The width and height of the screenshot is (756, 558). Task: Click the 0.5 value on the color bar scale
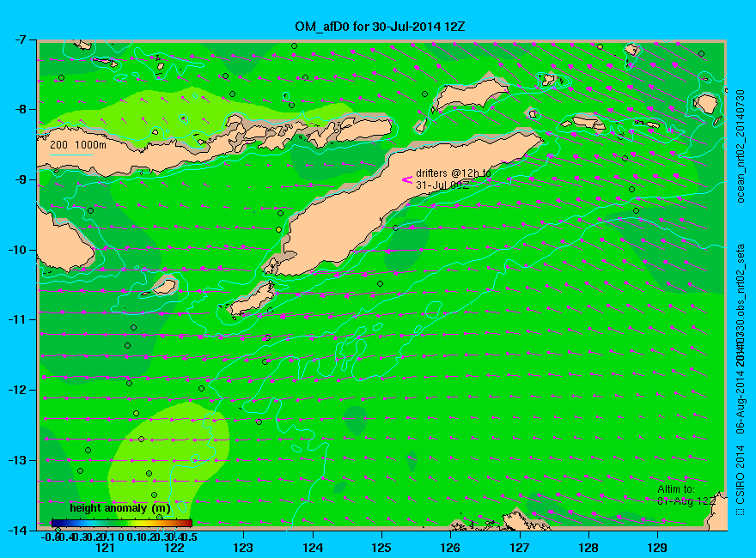(x=190, y=537)
